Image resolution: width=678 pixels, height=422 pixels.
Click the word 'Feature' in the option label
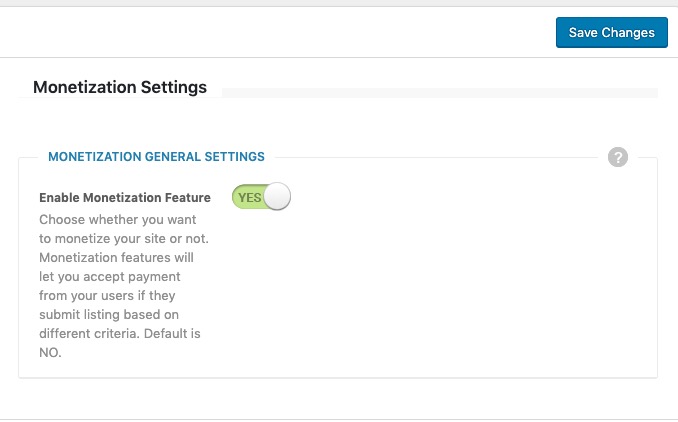pos(187,198)
